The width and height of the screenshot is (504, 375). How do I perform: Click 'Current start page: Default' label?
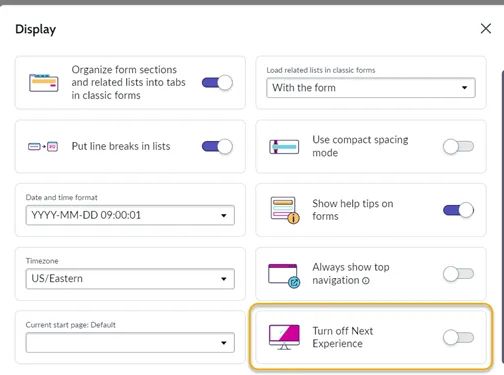pyautogui.click(x=71, y=325)
